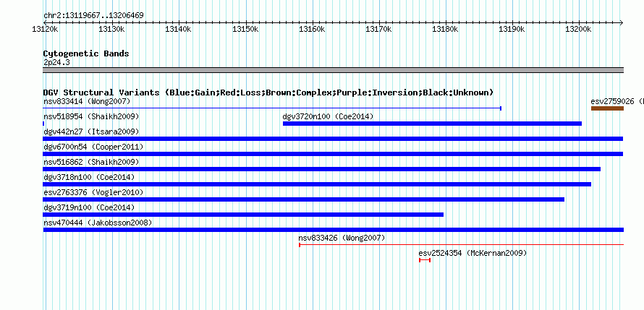Viewport: 644px width, 310px height.
Task: Click the blue dgv3720n100 gain bar
Action: click(432, 124)
